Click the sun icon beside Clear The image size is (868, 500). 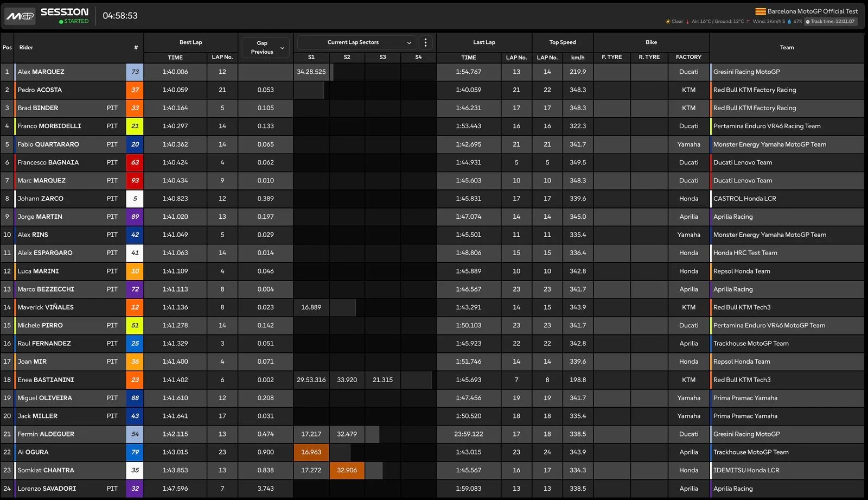(668, 22)
